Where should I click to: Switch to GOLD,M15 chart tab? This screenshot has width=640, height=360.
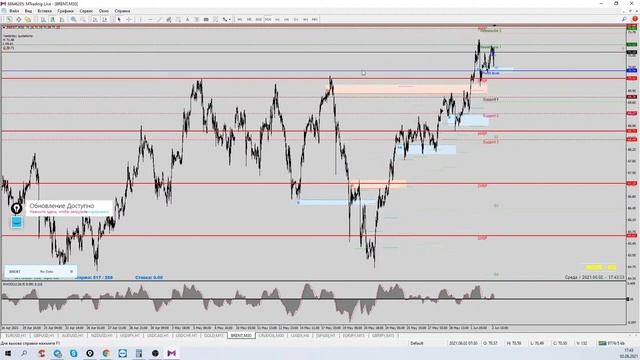214,336
